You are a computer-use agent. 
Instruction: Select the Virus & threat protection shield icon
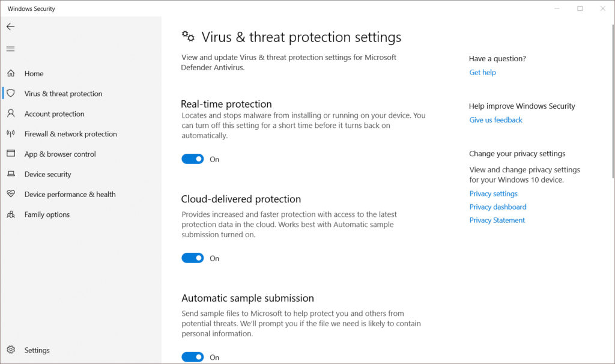click(x=10, y=93)
